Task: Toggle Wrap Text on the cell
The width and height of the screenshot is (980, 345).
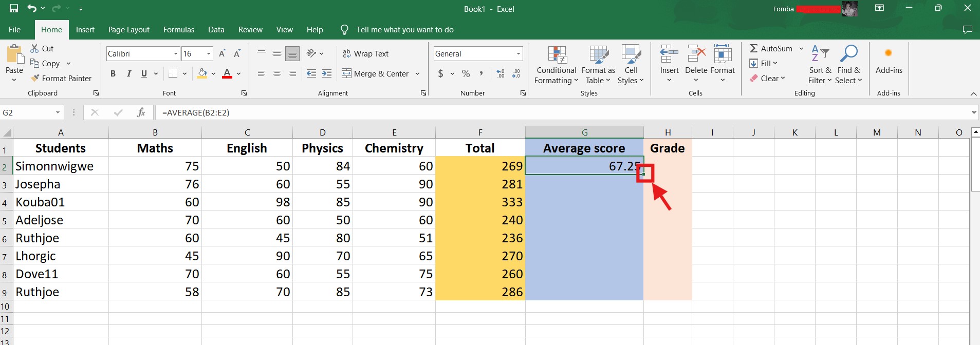Action: pyautogui.click(x=365, y=54)
